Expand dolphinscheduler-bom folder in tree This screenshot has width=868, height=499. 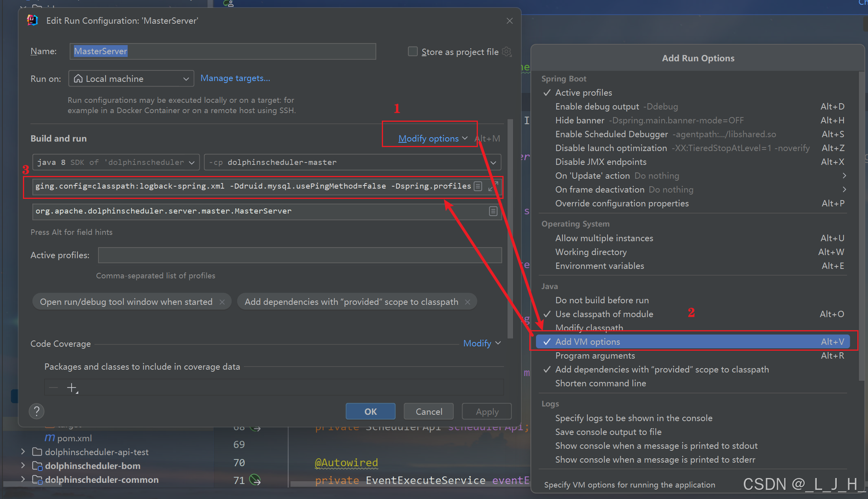coord(23,466)
